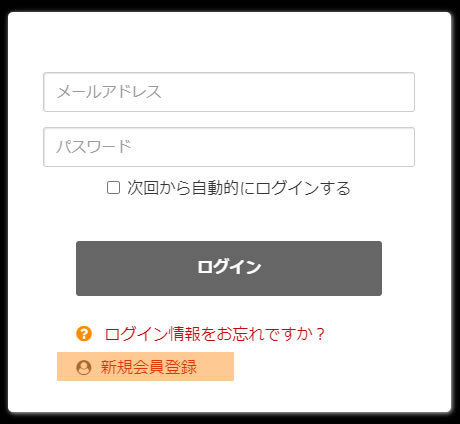Screen dimensions: 460x424
Task: Click the red forgot-login text link
Action: click(x=215, y=334)
